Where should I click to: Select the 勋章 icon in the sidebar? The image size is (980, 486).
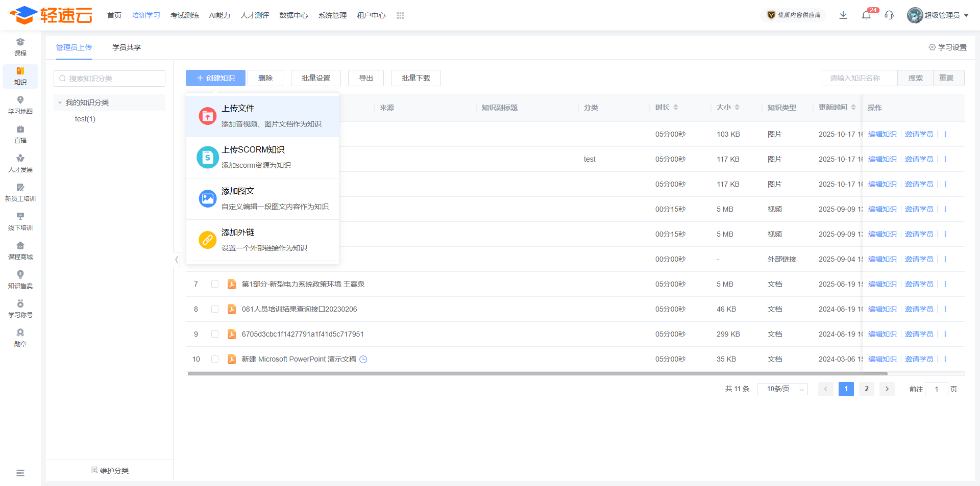click(x=20, y=338)
